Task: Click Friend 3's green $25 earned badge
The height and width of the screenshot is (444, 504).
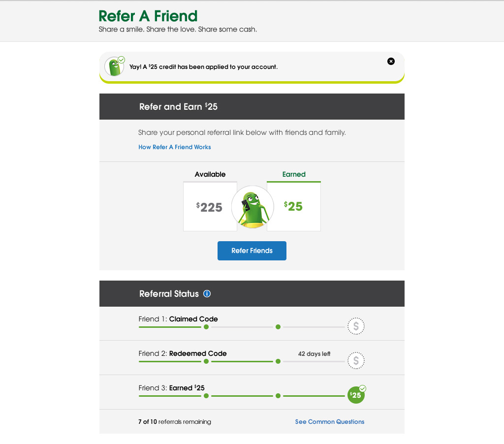Action: coord(356,394)
